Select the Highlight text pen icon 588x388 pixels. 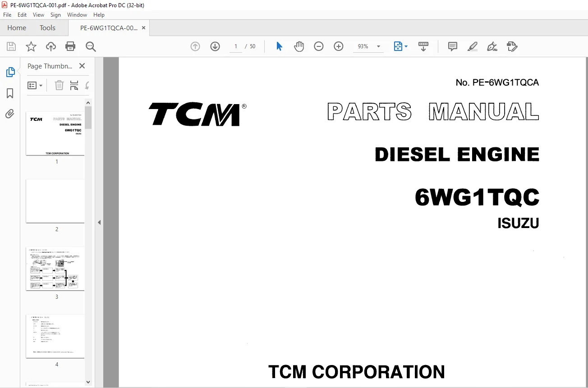click(x=473, y=46)
